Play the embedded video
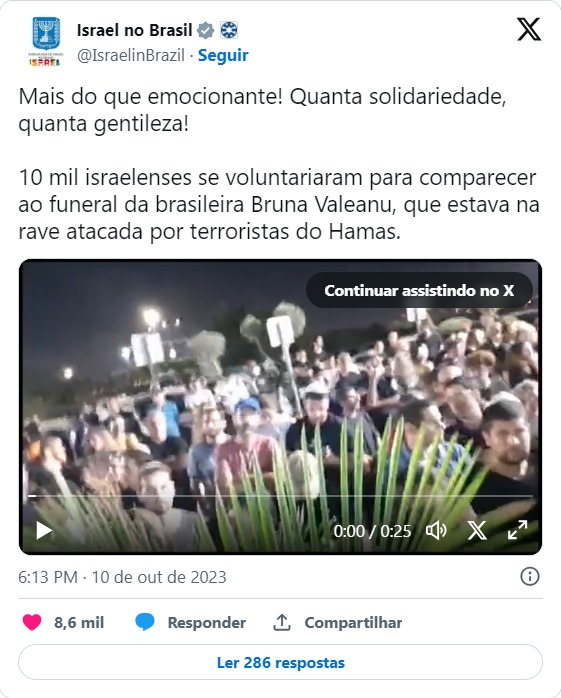561x698 pixels. click(x=44, y=531)
